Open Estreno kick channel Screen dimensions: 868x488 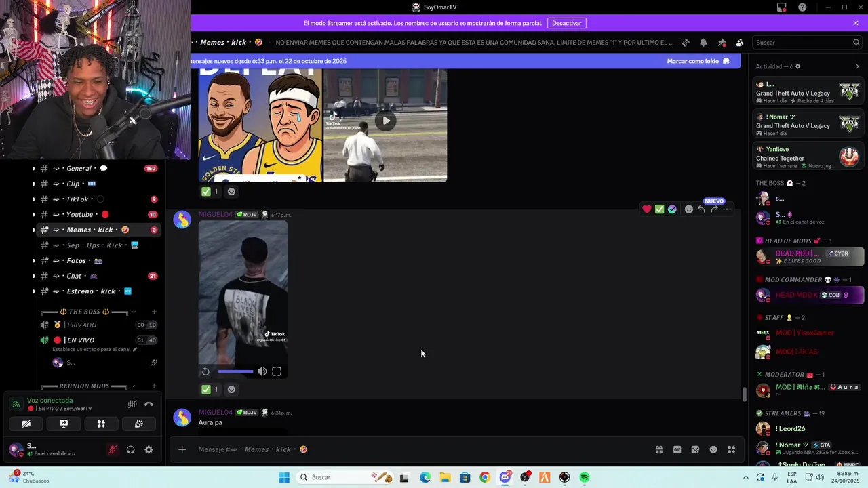(99, 291)
